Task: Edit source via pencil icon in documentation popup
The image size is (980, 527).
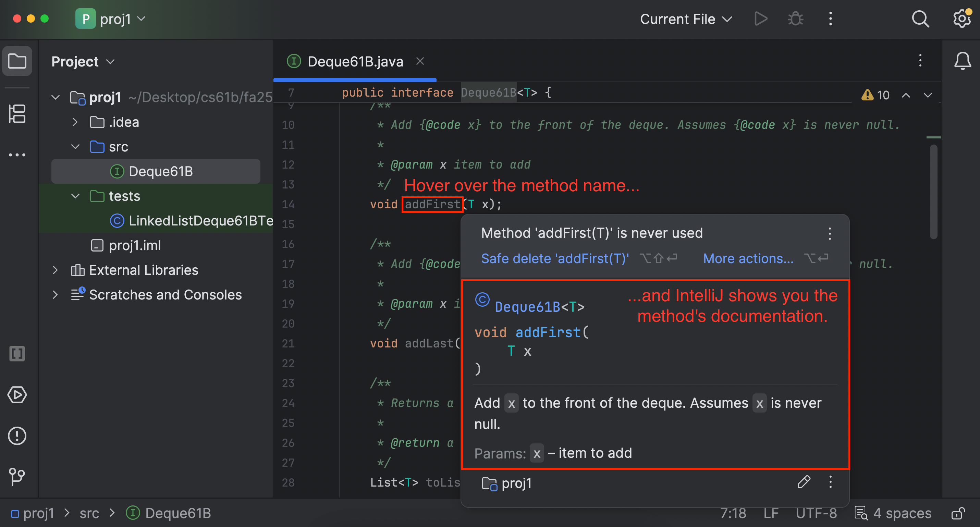Action: click(x=804, y=482)
